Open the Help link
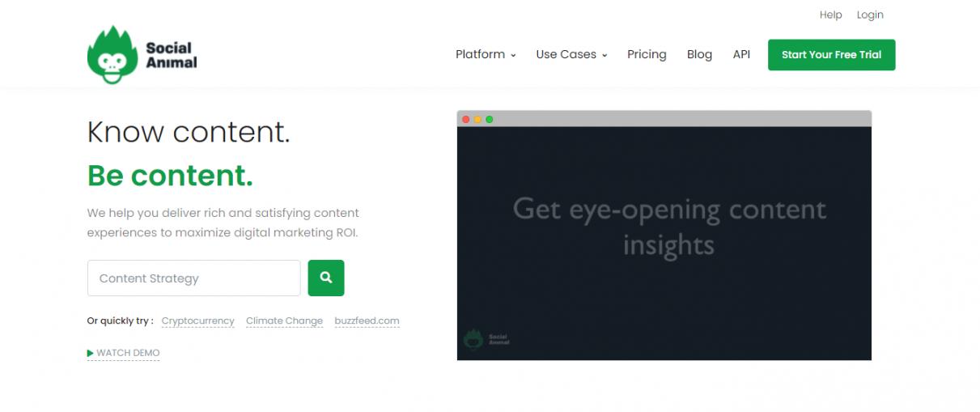Viewport: 980px width, 412px height. 830,15
